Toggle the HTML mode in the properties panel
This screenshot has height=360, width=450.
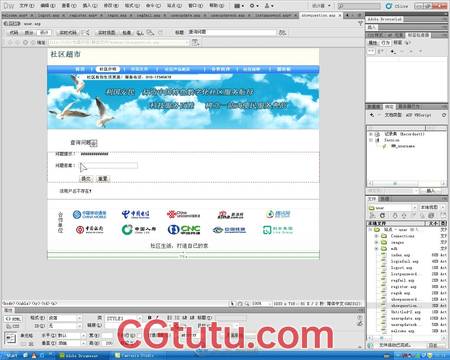tap(13, 319)
